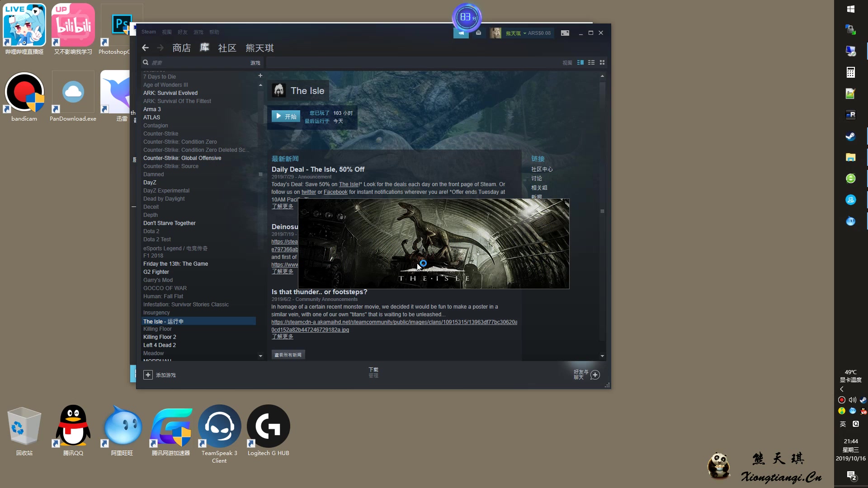868x488 pixels.
Task: Click the Add Friend plus button
Action: tap(595, 374)
